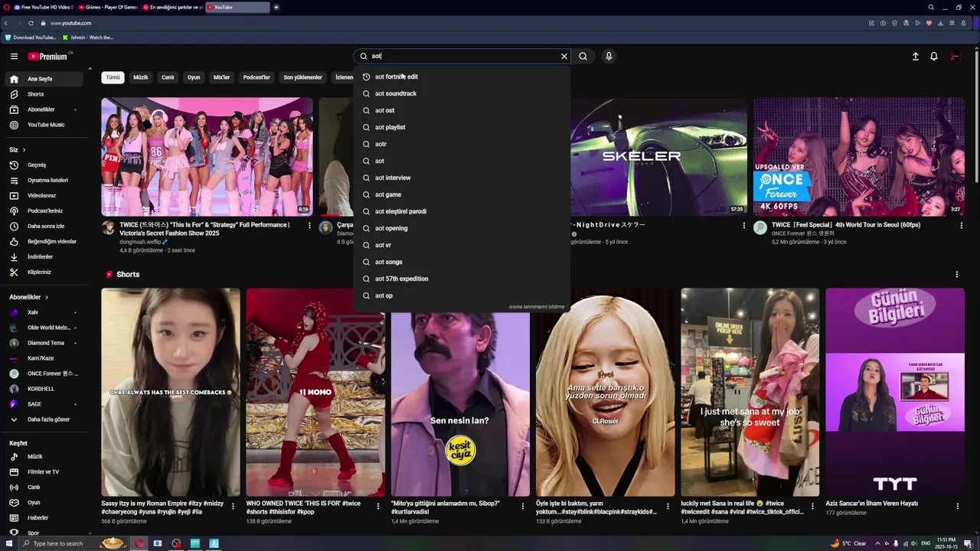The height and width of the screenshot is (551, 980).
Task: Open the Shorts shelf three-dot menu
Action: (956, 274)
